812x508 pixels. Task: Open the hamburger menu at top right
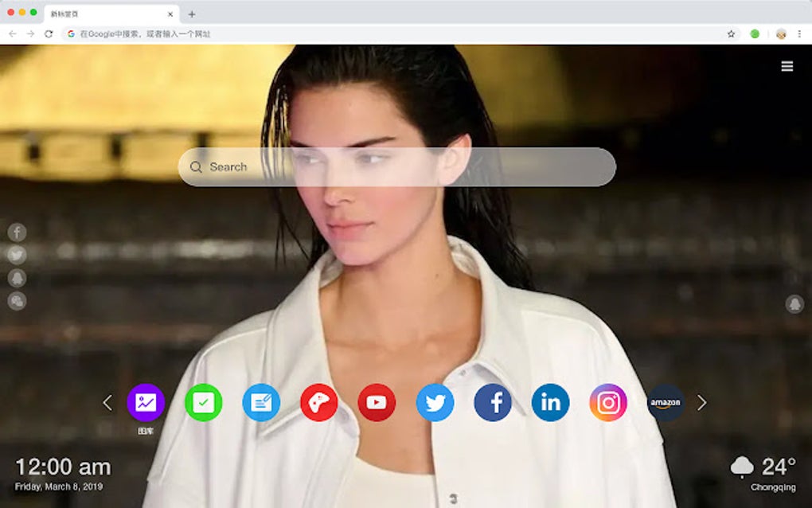(x=787, y=66)
